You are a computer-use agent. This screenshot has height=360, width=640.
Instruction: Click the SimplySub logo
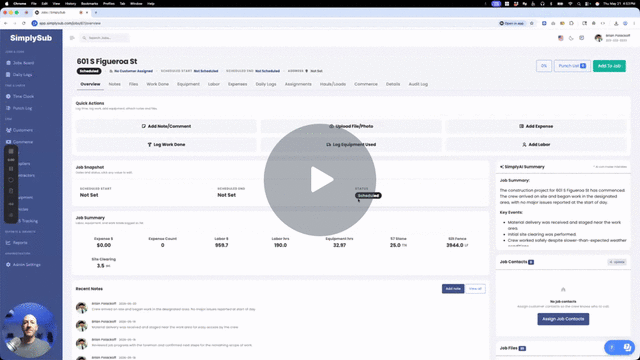[31, 38]
